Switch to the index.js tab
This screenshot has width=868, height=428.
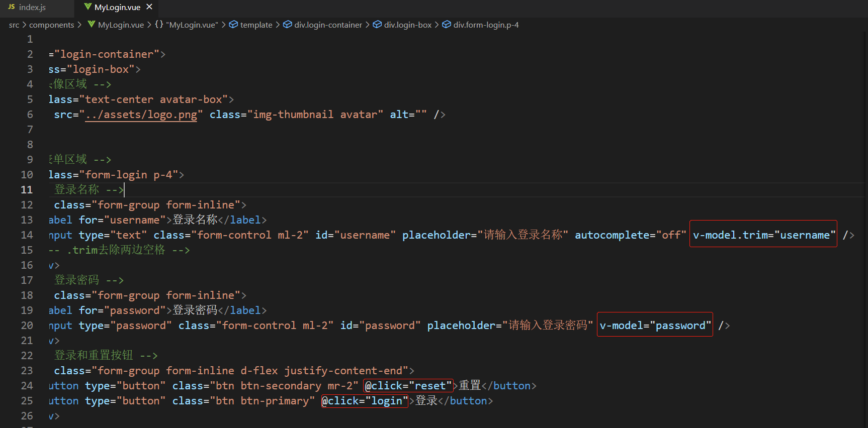(x=32, y=8)
